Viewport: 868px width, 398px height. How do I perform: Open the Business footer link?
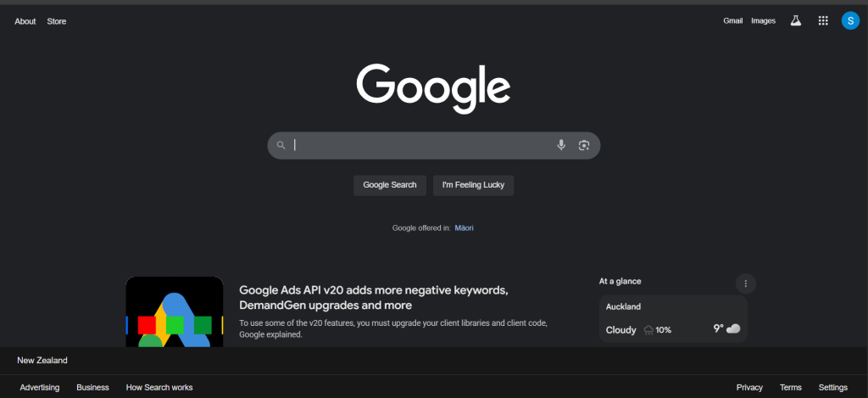coord(92,388)
